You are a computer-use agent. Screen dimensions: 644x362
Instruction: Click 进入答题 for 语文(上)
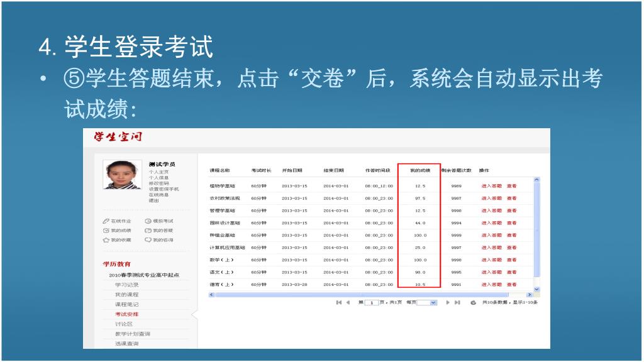[492, 272]
